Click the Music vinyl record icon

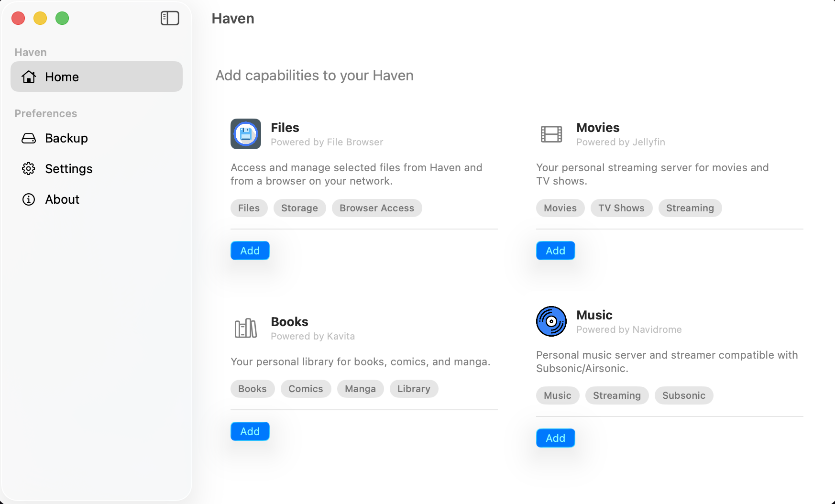point(551,321)
